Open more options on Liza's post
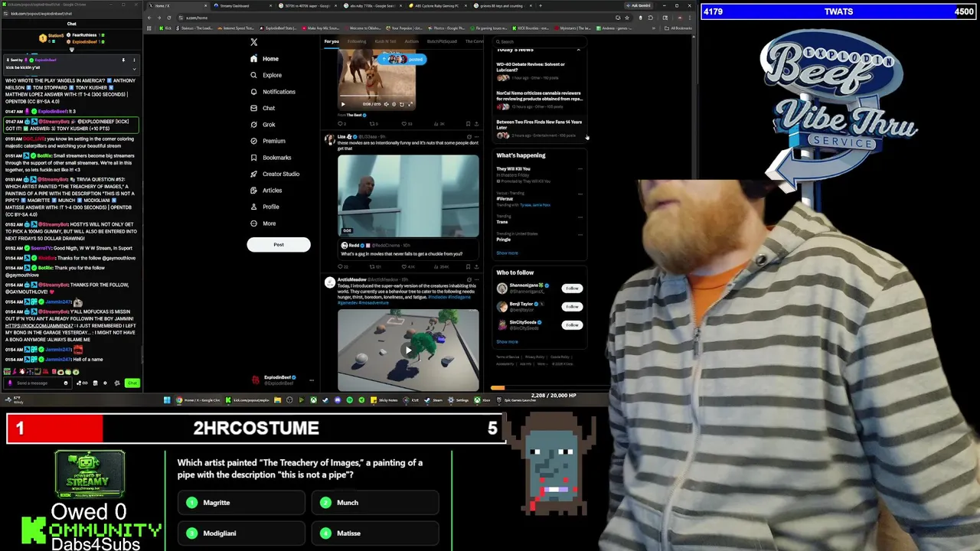This screenshot has height=551, width=980. pyautogui.click(x=476, y=137)
